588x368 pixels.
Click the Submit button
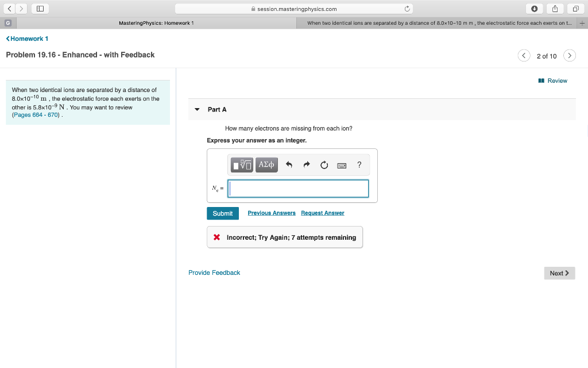[x=222, y=213]
